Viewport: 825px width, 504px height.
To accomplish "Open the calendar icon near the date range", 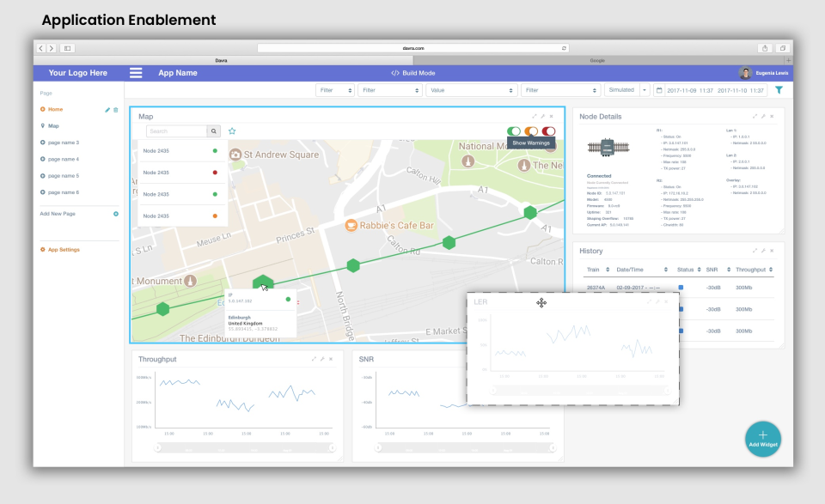I will 659,89.
